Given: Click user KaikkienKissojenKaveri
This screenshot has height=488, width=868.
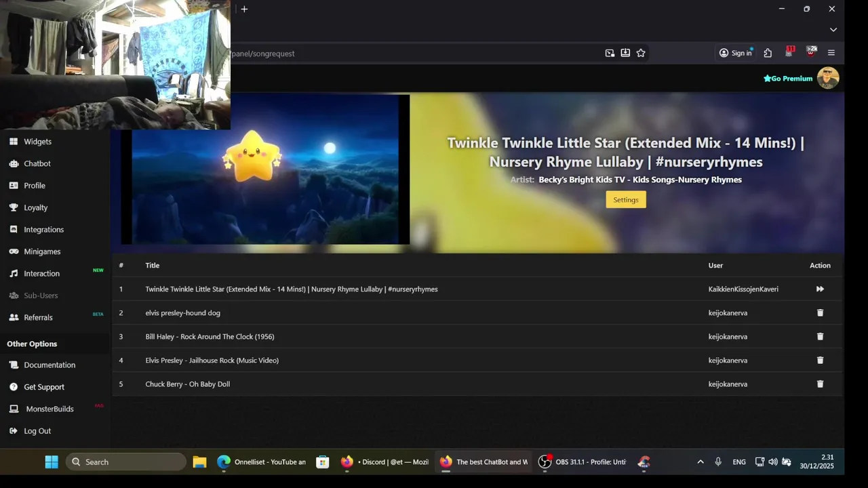Looking at the screenshot, I should pyautogui.click(x=743, y=289).
